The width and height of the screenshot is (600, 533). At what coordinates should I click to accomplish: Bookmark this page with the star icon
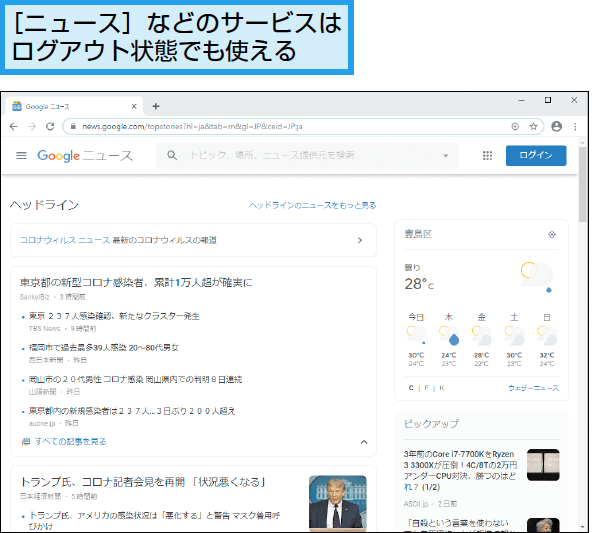533,126
